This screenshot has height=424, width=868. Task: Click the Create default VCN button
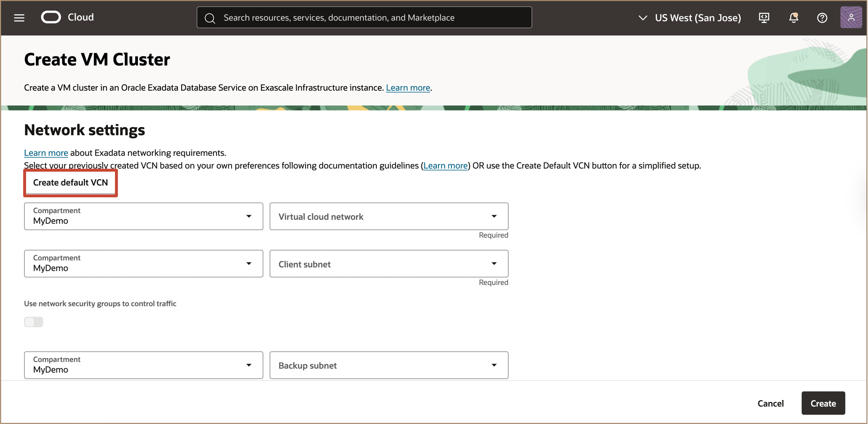(70, 182)
